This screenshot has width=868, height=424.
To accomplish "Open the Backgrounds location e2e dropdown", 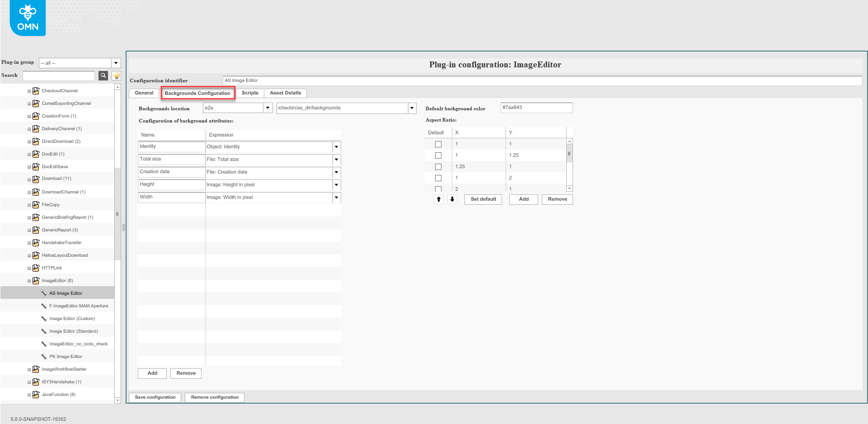I will click(x=267, y=108).
